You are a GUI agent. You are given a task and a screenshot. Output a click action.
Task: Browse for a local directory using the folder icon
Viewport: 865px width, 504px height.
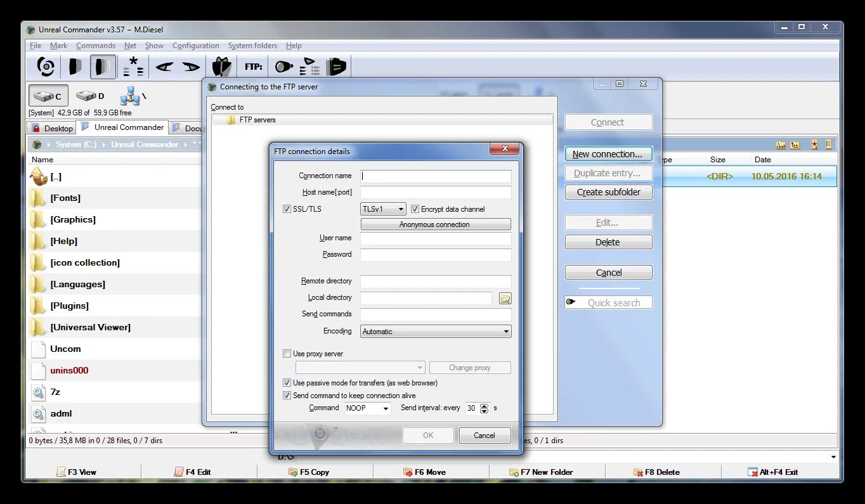coord(505,298)
